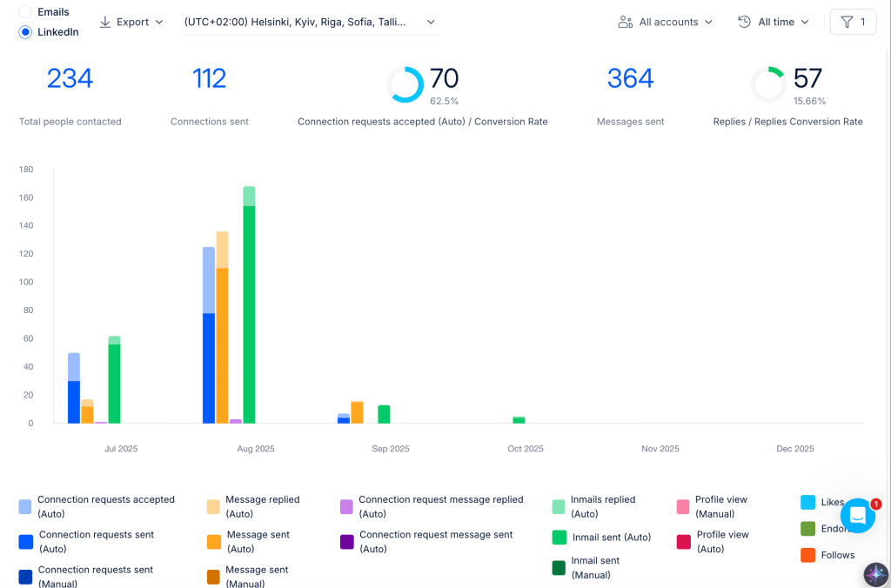Click the 364 Messages sent number

pyautogui.click(x=630, y=78)
